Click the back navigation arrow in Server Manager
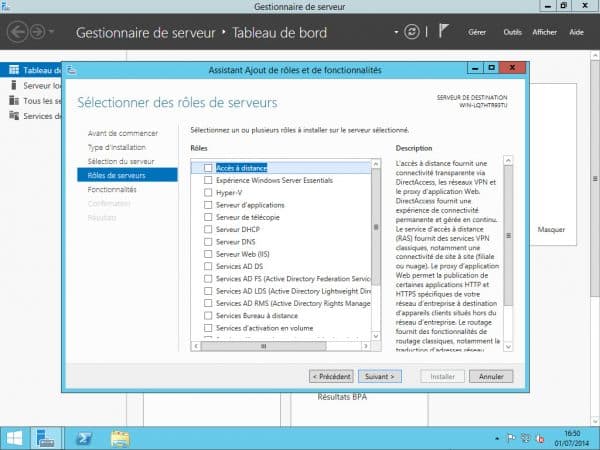 tap(18, 32)
